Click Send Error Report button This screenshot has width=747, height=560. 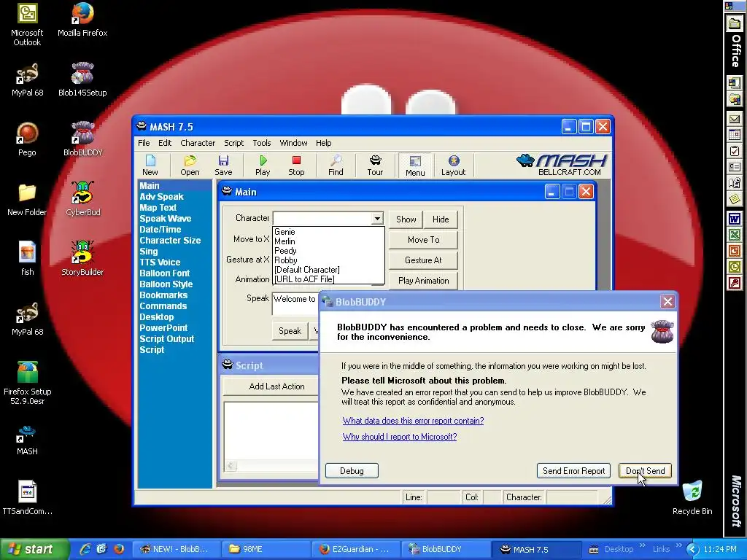pyautogui.click(x=573, y=471)
